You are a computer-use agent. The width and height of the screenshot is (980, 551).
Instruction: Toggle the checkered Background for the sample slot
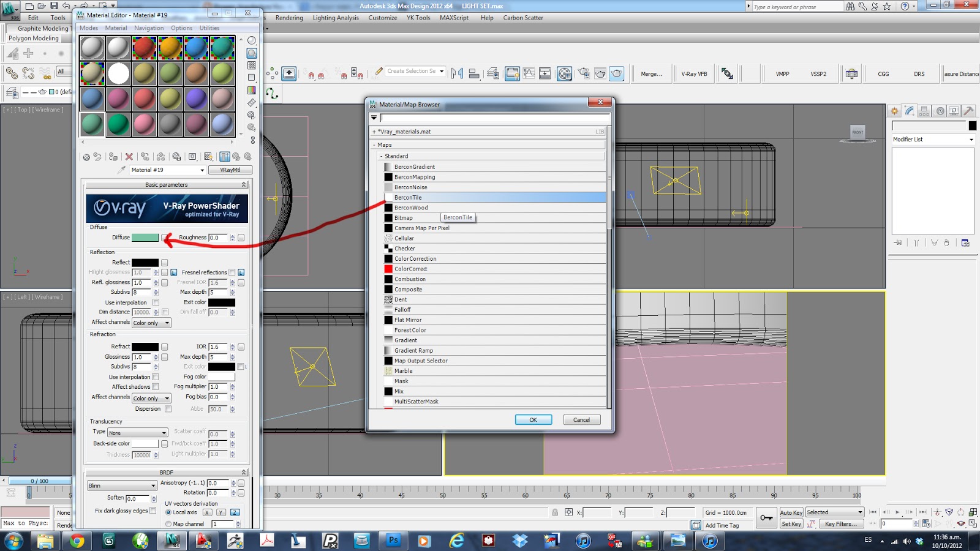[x=251, y=65]
